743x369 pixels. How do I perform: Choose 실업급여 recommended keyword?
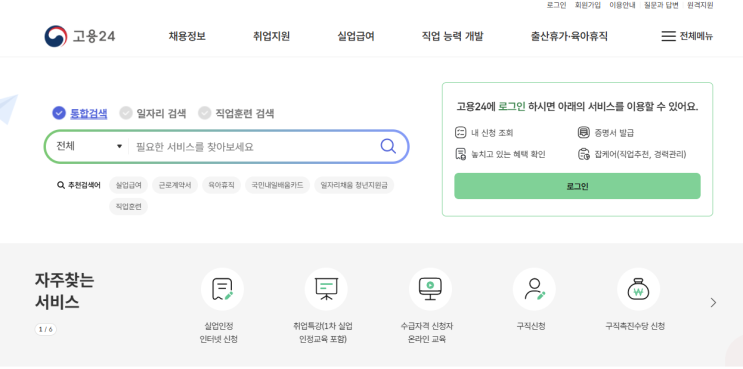(x=128, y=185)
